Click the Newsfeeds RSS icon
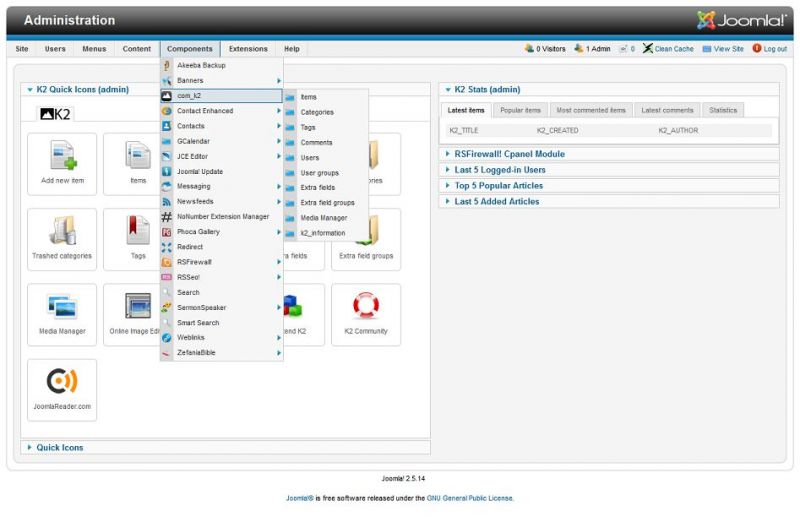Screen dimensions: 800x517 coord(166,202)
